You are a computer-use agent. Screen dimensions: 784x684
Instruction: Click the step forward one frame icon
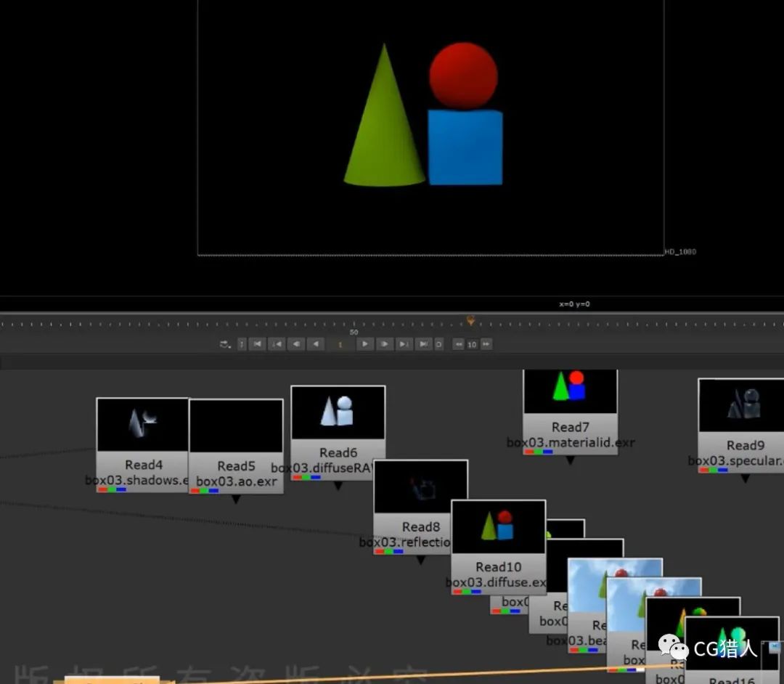coord(385,344)
